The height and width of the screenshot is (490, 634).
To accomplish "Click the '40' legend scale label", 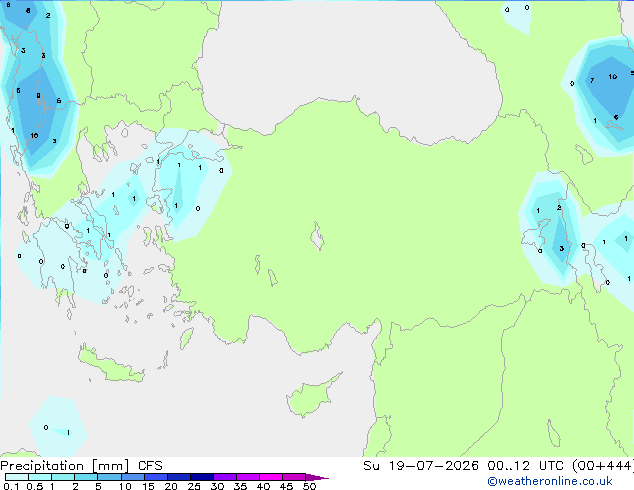I will (263, 486).
